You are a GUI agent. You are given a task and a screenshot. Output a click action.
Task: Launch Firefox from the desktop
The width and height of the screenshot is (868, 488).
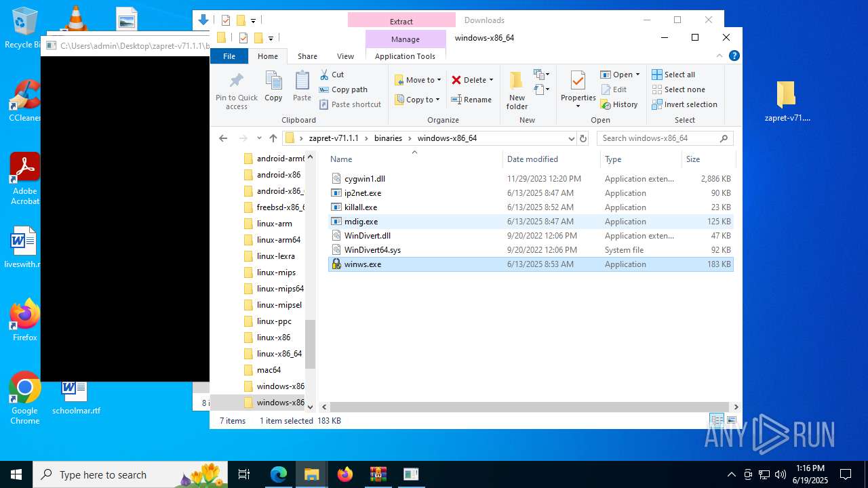[x=24, y=320]
